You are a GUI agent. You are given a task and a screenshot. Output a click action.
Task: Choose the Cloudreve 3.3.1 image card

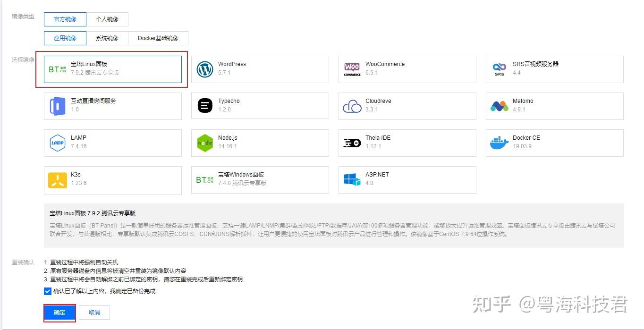click(x=407, y=106)
